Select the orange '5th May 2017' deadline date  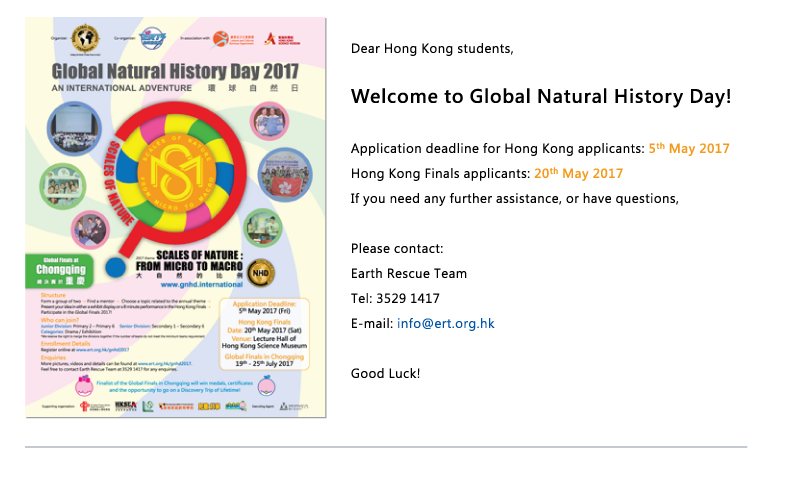coord(689,148)
